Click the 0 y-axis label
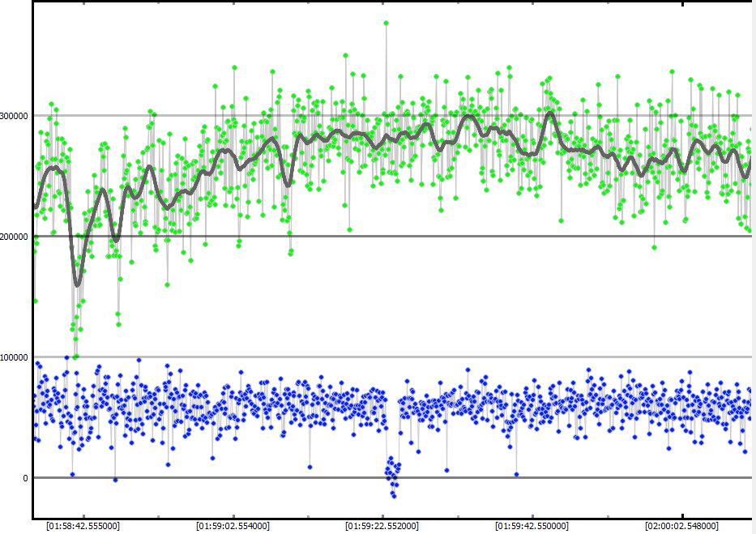This screenshot has width=756, height=534. [25, 478]
